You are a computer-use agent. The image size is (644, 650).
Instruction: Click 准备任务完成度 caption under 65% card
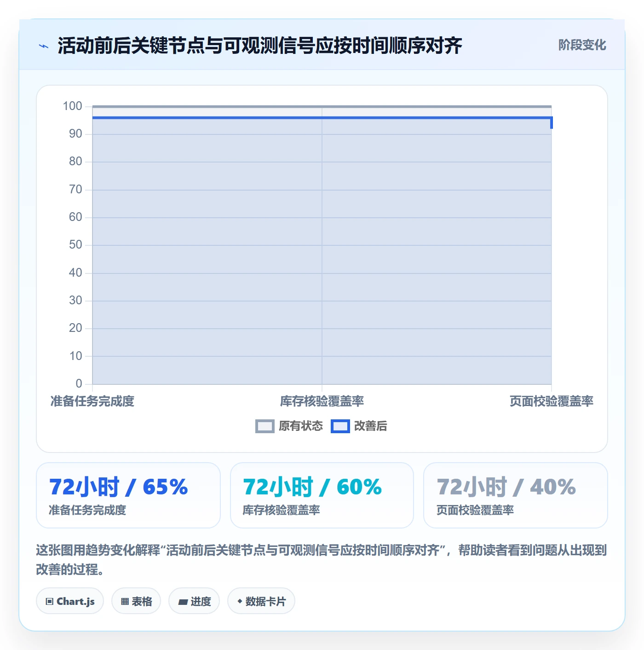(87, 510)
